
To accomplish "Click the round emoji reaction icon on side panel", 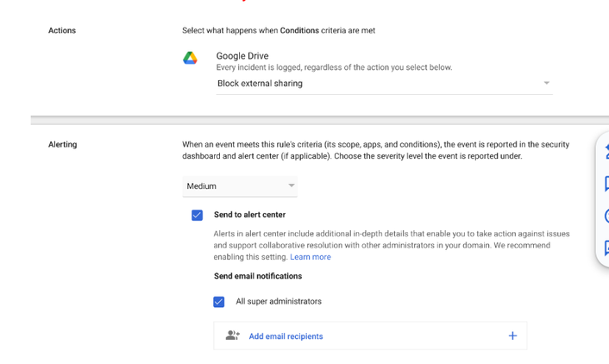I will point(606,216).
